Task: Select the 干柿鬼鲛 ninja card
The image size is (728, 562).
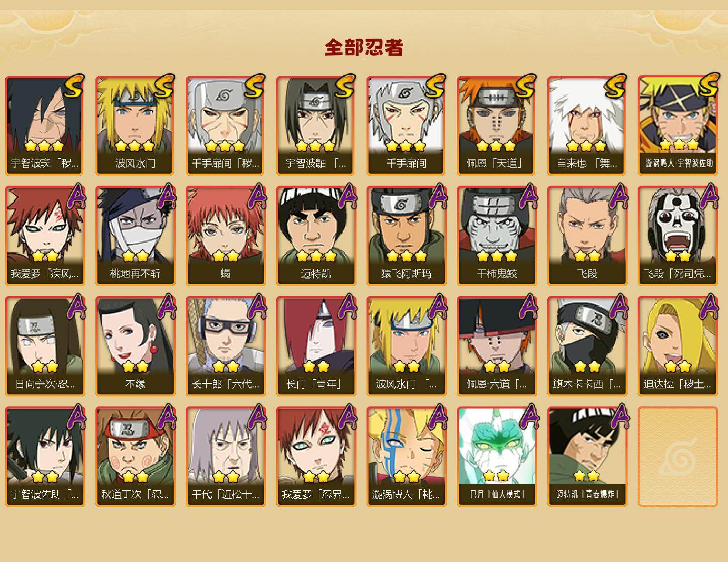Action: [497, 236]
